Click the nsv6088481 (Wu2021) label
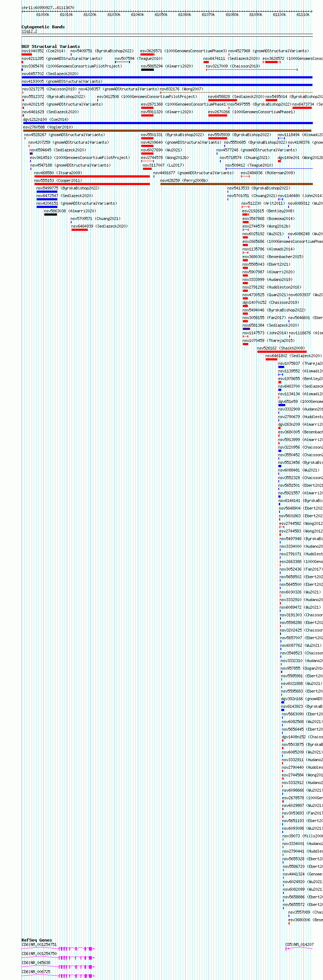 point(299,470)
